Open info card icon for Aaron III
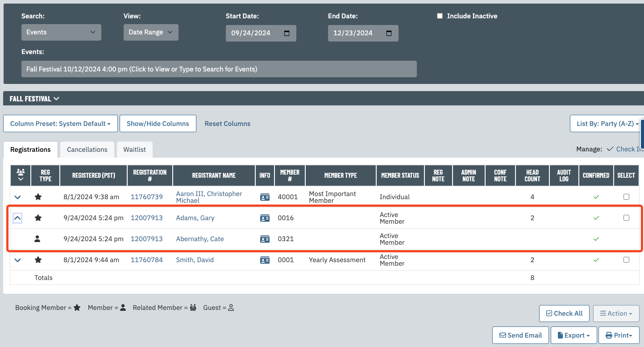 [265, 197]
